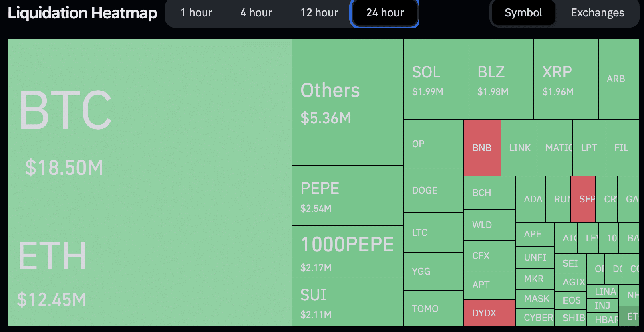Image resolution: width=644 pixels, height=332 pixels.
Task: Click the PEPE $2.54M tile
Action: coord(347,196)
